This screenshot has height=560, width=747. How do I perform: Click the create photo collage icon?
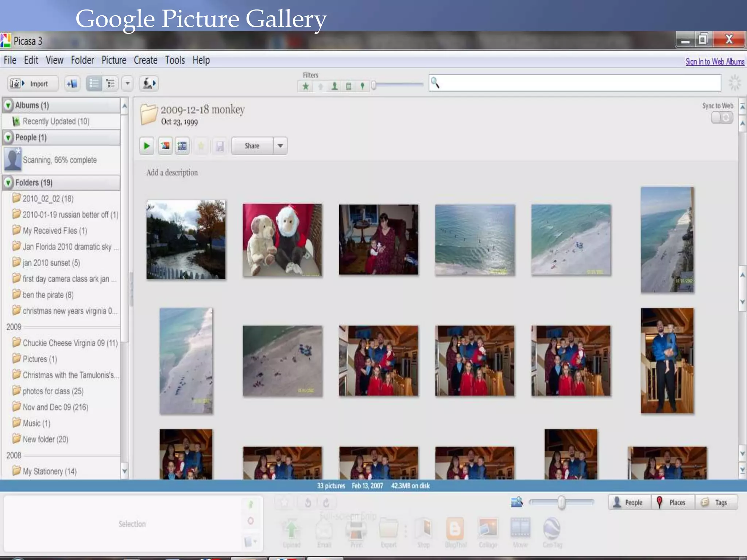pos(165,146)
